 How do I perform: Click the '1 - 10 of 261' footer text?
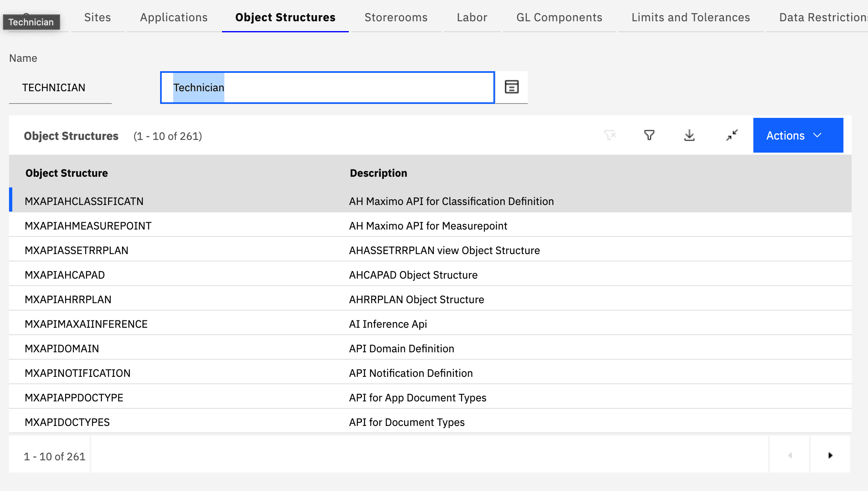54,456
